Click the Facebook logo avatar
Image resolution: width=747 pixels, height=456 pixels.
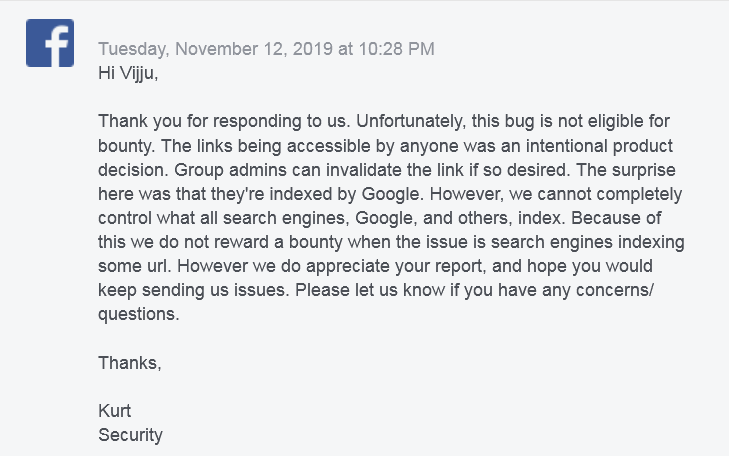pyautogui.click(x=50, y=43)
